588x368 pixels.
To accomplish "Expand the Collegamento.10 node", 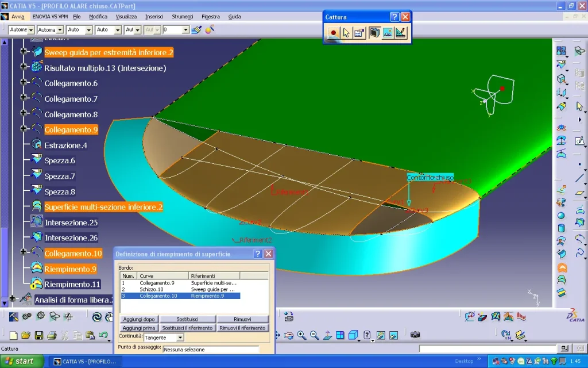I will [x=23, y=252].
